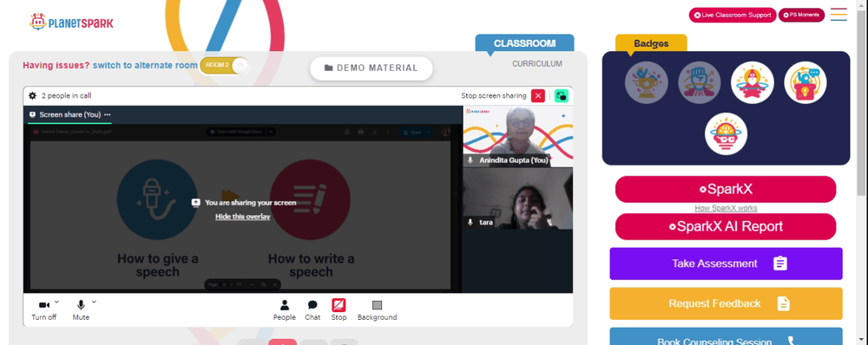
Task: Expand microphone options chevron
Action: coord(94,302)
